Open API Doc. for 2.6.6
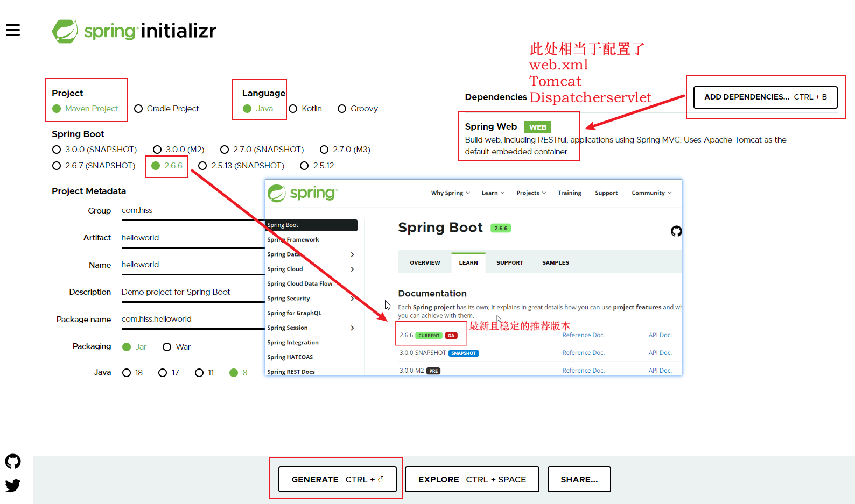 pyautogui.click(x=660, y=335)
